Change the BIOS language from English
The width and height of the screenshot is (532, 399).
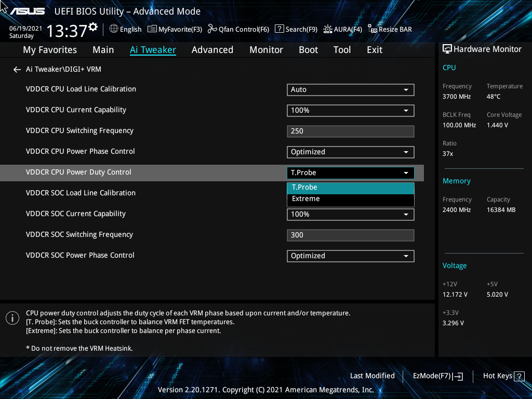[125, 29]
